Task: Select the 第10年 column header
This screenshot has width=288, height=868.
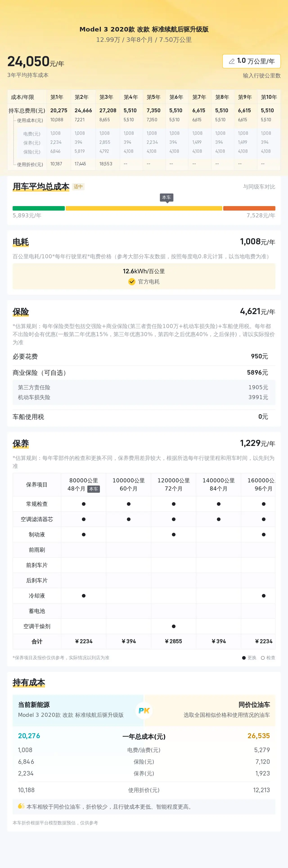Action: click(269, 97)
